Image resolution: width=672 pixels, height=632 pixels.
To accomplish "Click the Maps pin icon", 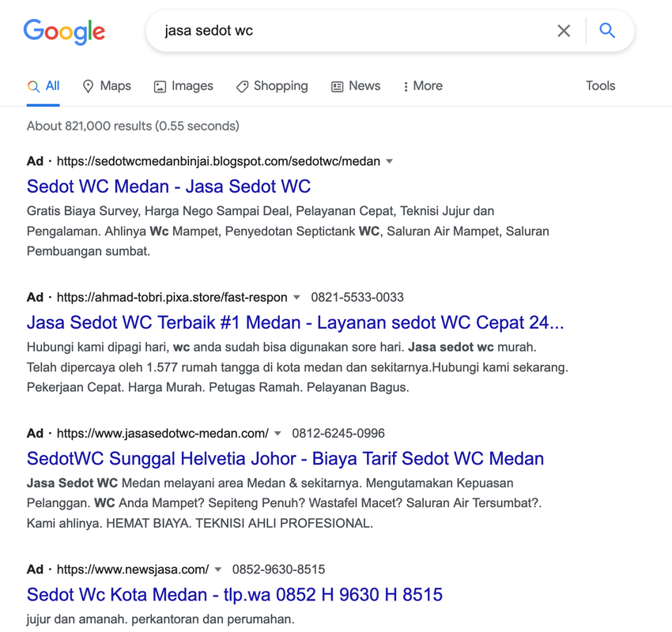I will (x=88, y=86).
